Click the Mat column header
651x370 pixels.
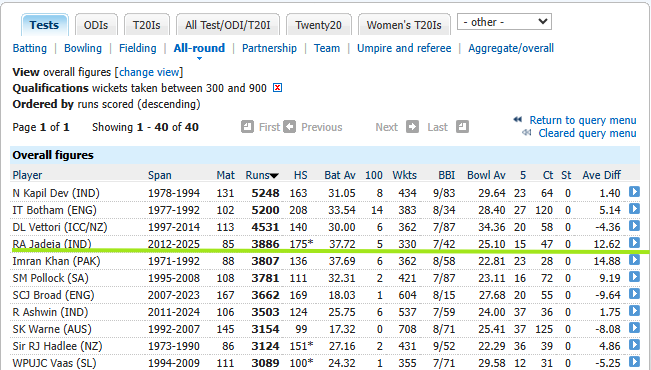(225, 175)
